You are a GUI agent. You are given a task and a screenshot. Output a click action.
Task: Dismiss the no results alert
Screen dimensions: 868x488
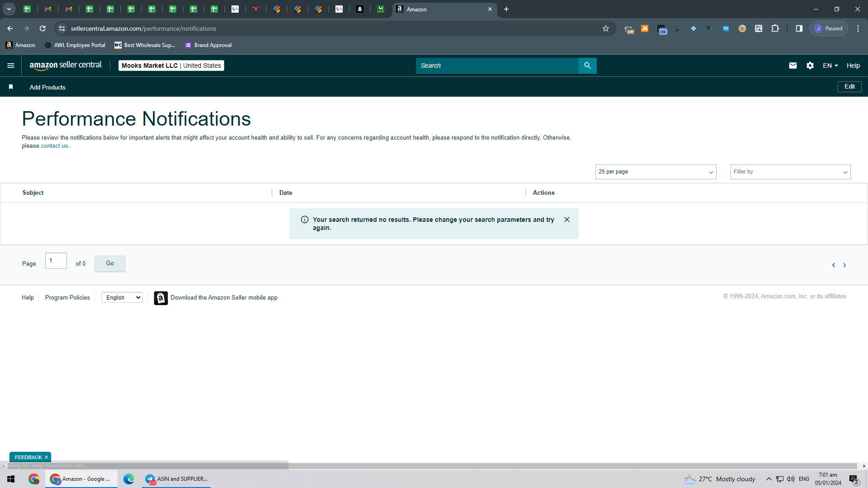coord(567,220)
